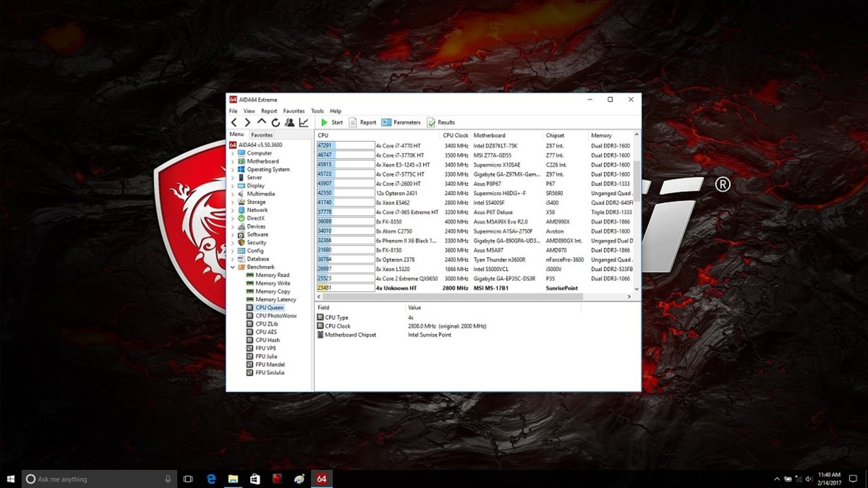Collapse the Benchmark tree node
Screen dimensions: 868x488
point(232,267)
